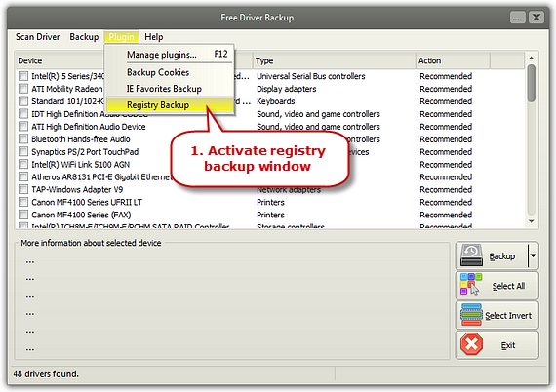Click the Display adapters type cell
556x392 pixels.
coord(287,89)
